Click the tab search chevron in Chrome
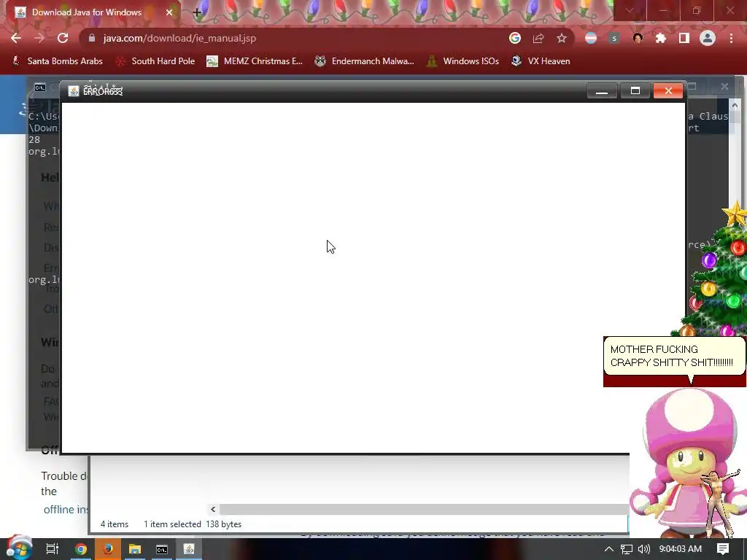The image size is (747, 560). click(630, 10)
